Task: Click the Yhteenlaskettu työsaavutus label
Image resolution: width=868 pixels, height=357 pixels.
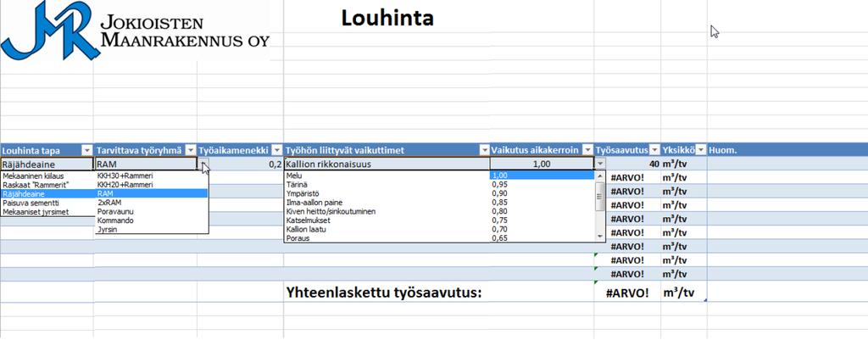Action: click(384, 293)
